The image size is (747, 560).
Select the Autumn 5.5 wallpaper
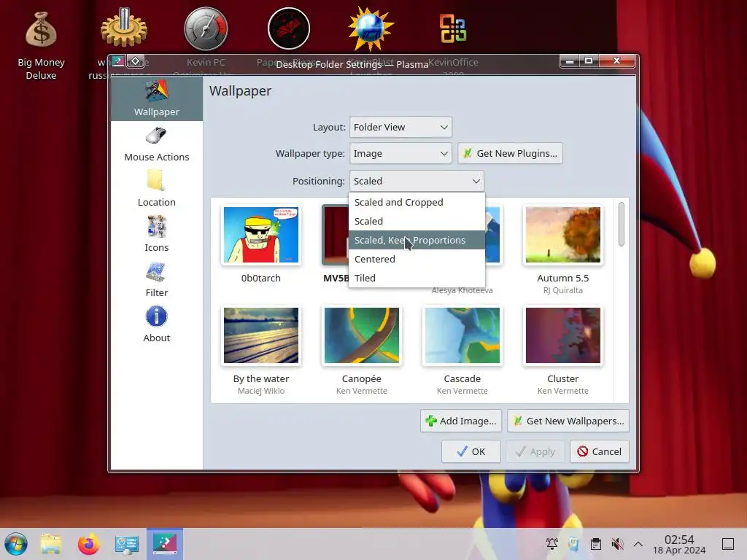point(563,235)
